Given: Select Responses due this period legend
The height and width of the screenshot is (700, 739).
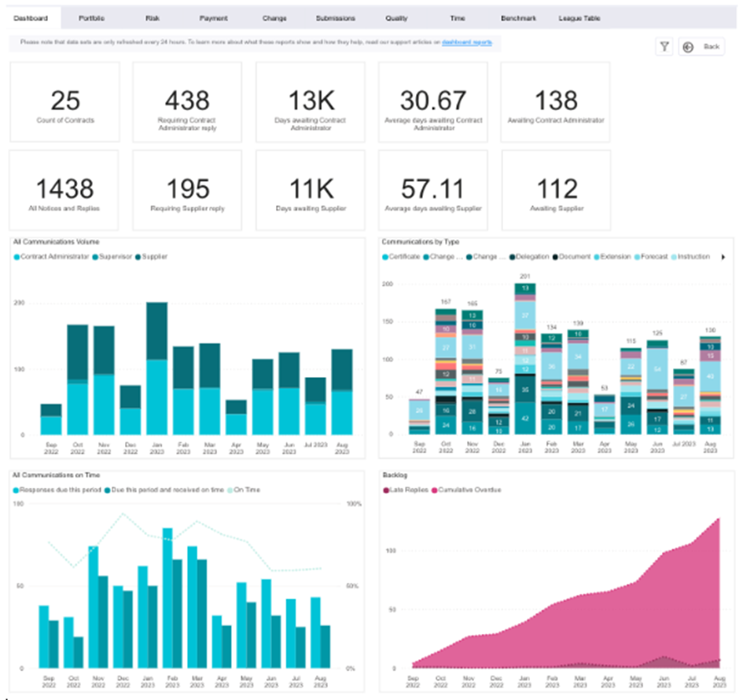Looking at the screenshot, I should pos(57,490).
